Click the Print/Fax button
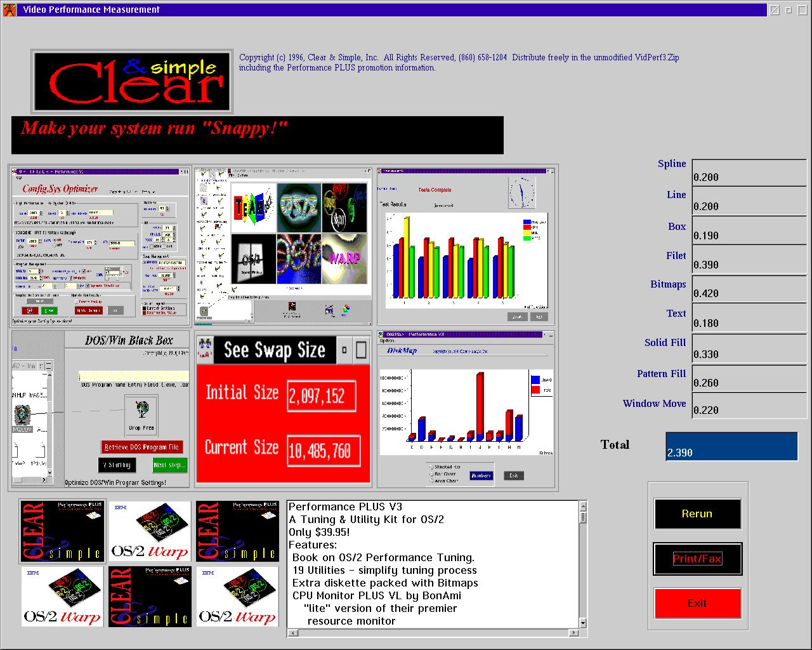 [697, 559]
